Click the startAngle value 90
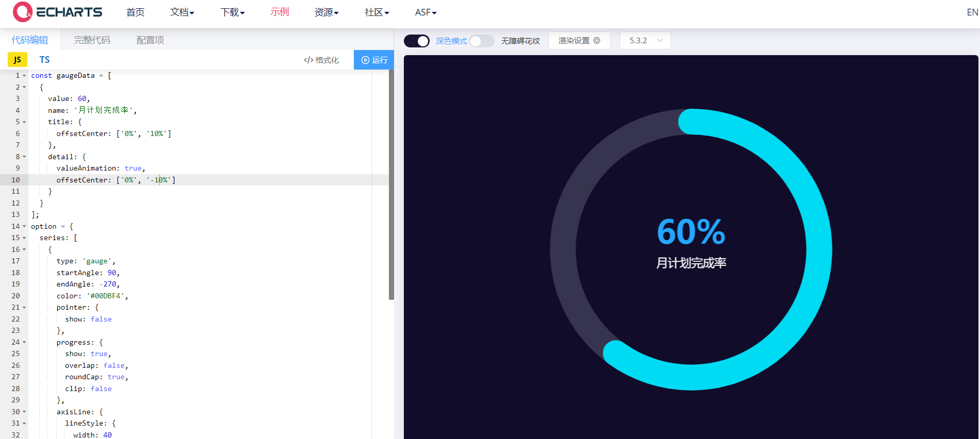The width and height of the screenshot is (980, 439). pyautogui.click(x=112, y=273)
